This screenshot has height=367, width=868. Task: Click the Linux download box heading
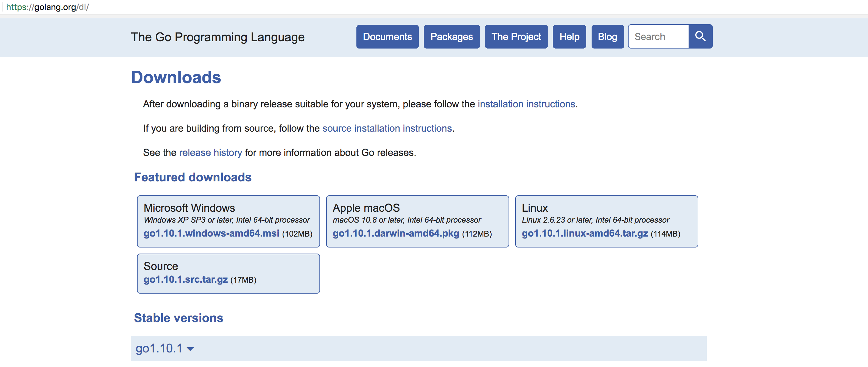[534, 208]
